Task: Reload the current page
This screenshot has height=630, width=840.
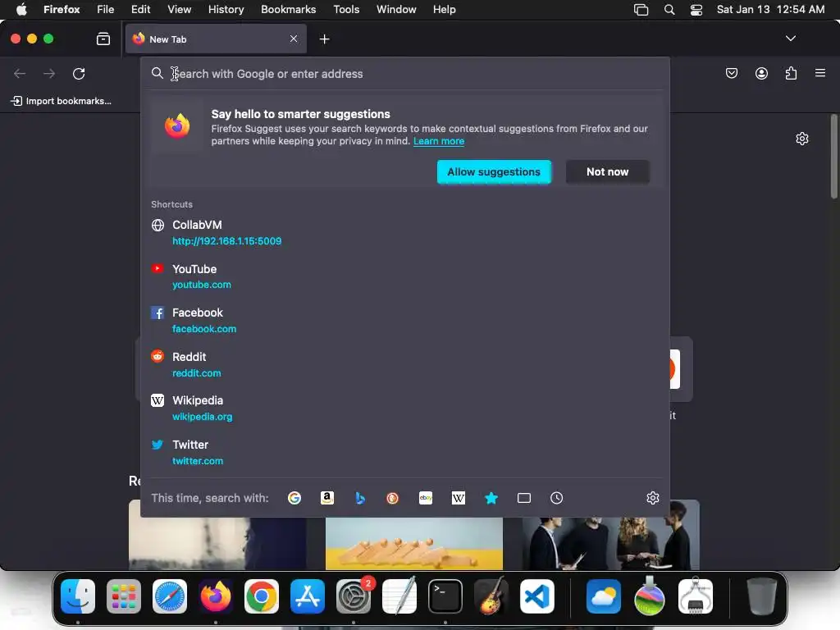Action: [x=79, y=73]
